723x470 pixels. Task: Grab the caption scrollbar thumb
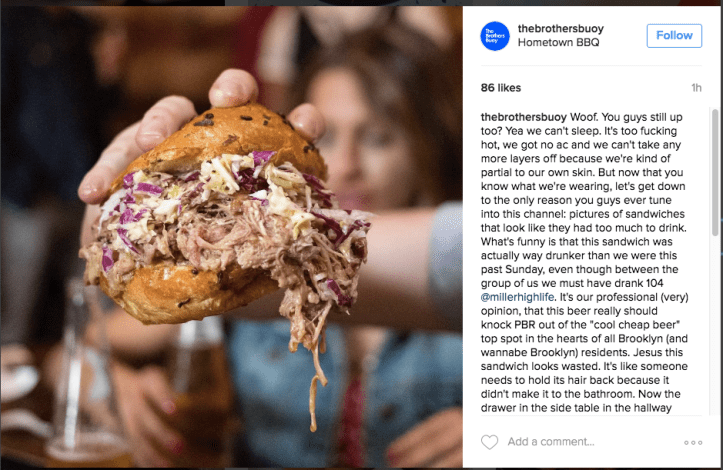[x=715, y=173]
